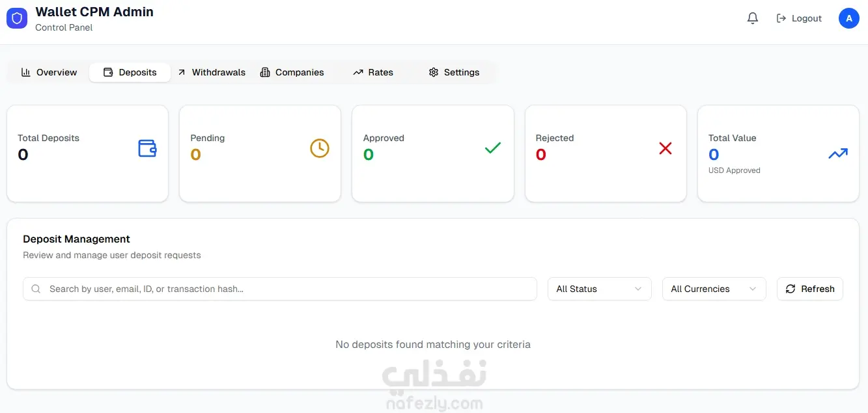The height and width of the screenshot is (413, 868).
Task: Open the notifications bell
Action: [x=753, y=18]
